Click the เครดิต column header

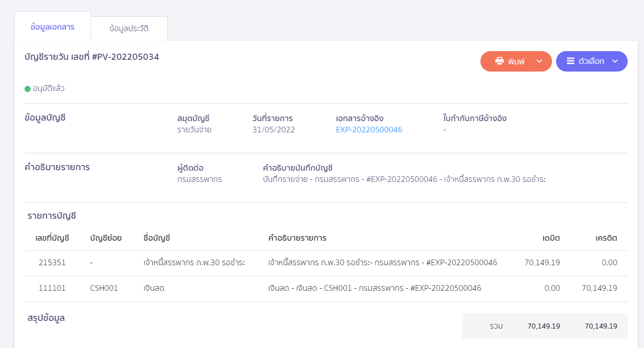(606, 238)
